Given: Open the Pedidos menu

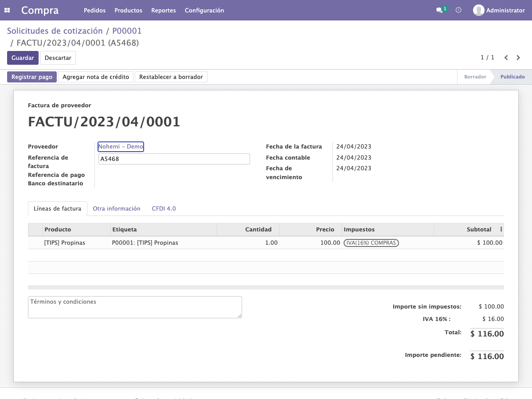Looking at the screenshot, I should (94, 10).
